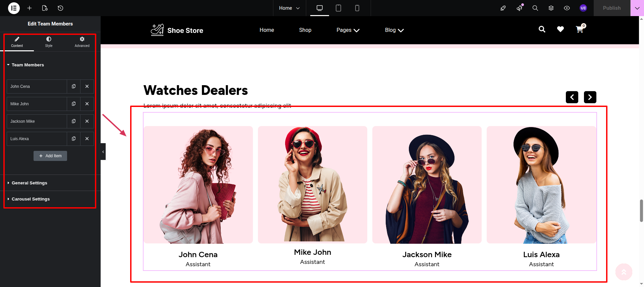This screenshot has height=287, width=644.
Task: Advance carousel with the next arrow button
Action: pos(590,97)
